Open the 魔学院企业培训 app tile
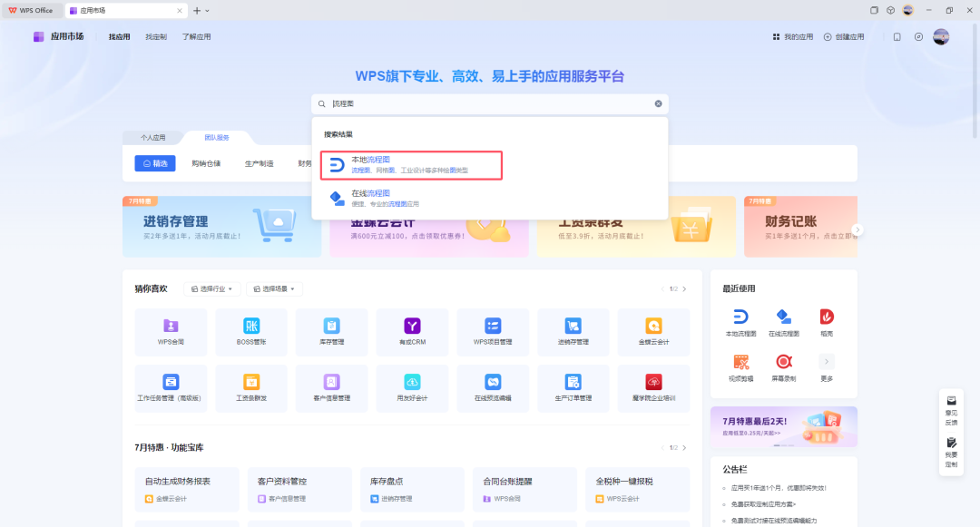This screenshot has height=527, width=980. 653,388
